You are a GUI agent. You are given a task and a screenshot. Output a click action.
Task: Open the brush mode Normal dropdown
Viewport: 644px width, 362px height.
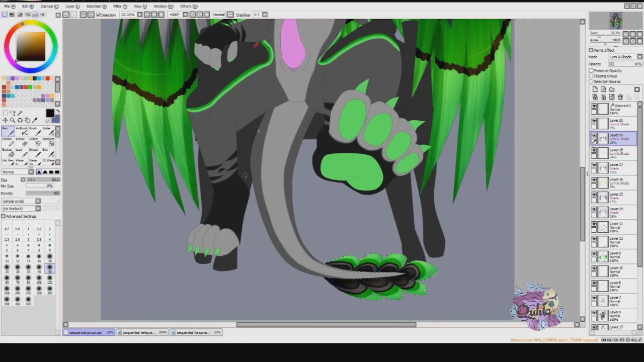(18, 172)
